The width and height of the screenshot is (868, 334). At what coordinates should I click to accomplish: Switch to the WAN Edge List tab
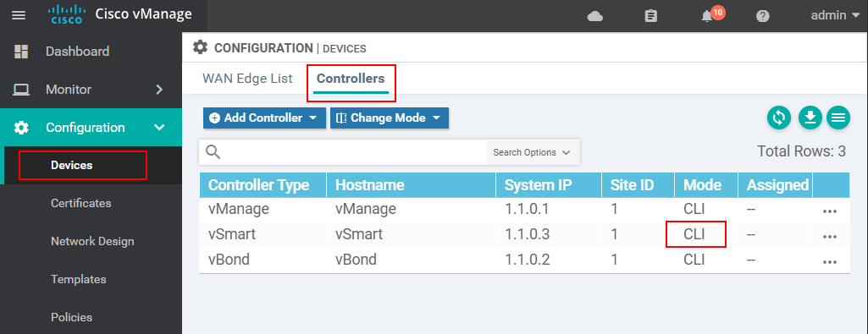point(247,79)
